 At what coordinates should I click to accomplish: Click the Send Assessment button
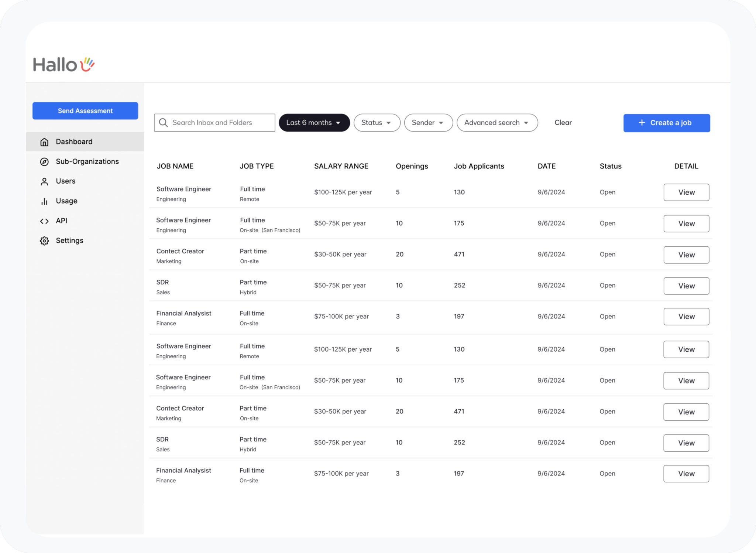pyautogui.click(x=85, y=110)
